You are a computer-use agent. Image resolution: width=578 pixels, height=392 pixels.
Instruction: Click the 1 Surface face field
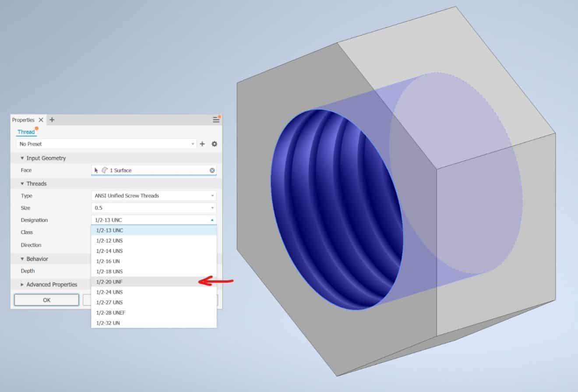click(154, 170)
